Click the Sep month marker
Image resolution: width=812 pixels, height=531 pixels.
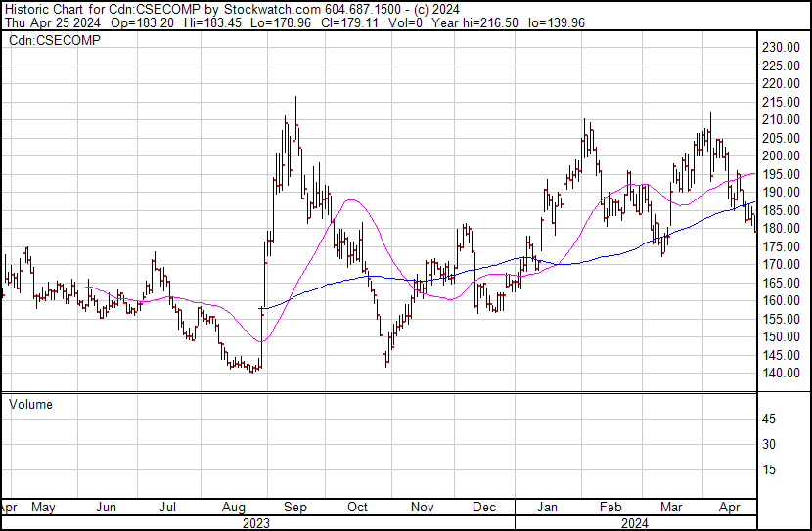coord(295,508)
